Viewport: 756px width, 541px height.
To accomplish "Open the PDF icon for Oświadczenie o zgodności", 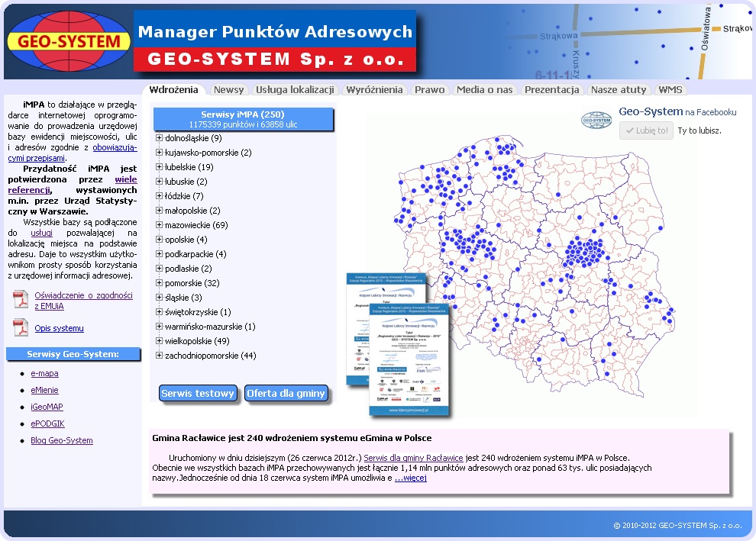I will coord(21,300).
